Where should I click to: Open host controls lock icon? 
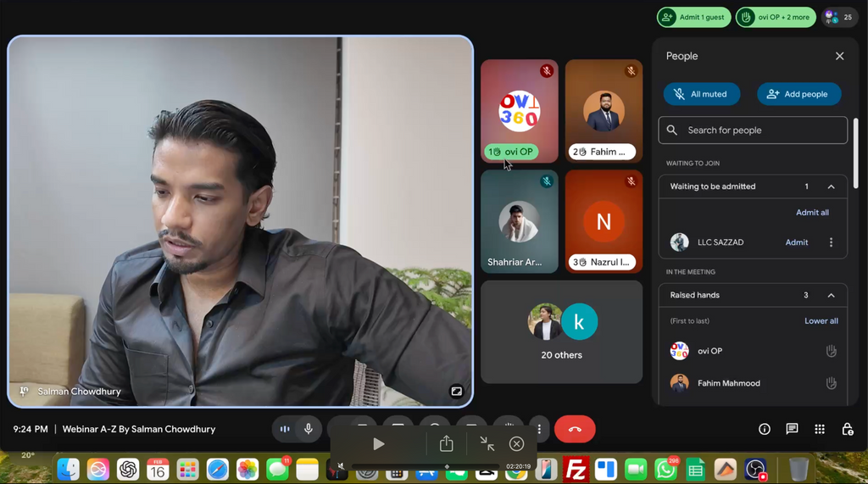click(x=847, y=430)
